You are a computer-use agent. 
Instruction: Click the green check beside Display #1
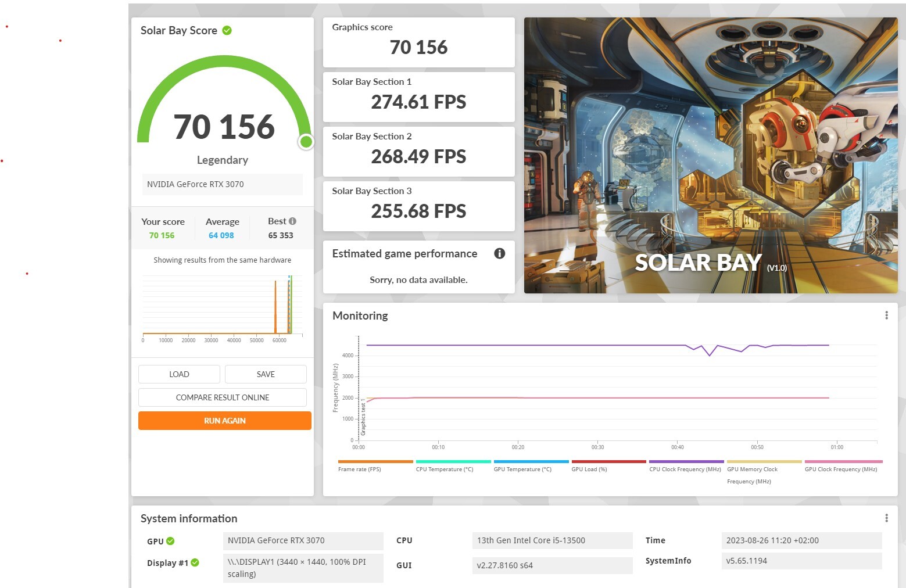[x=195, y=562]
